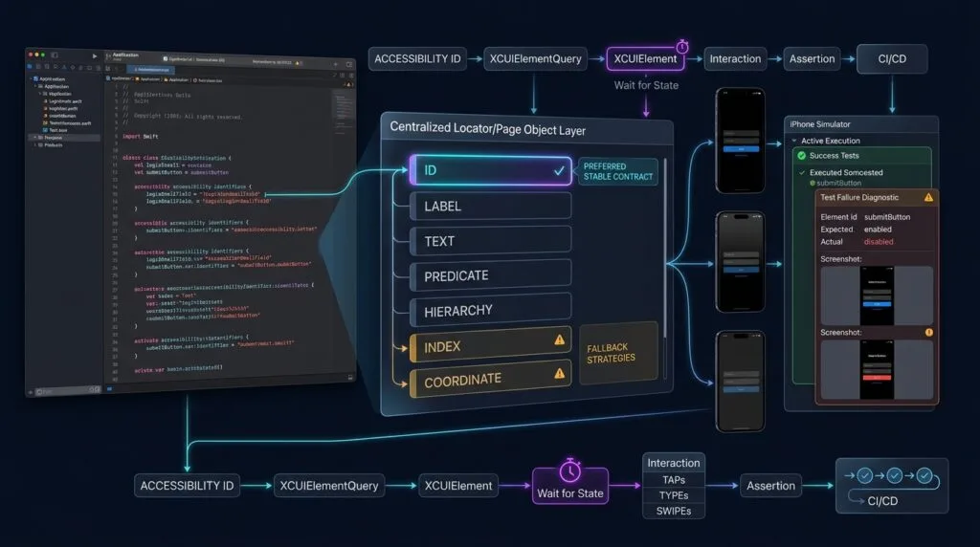Select the blue Project navigator icon in Xcode

tap(30, 66)
